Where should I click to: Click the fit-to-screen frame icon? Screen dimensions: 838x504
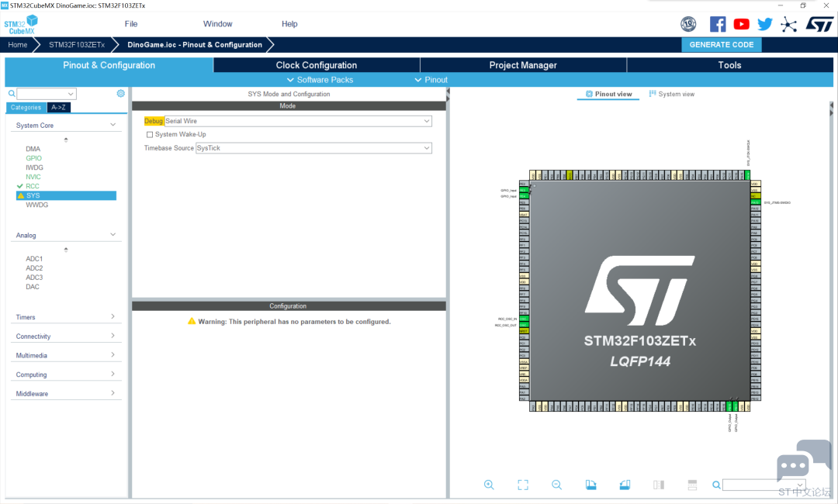(x=523, y=485)
